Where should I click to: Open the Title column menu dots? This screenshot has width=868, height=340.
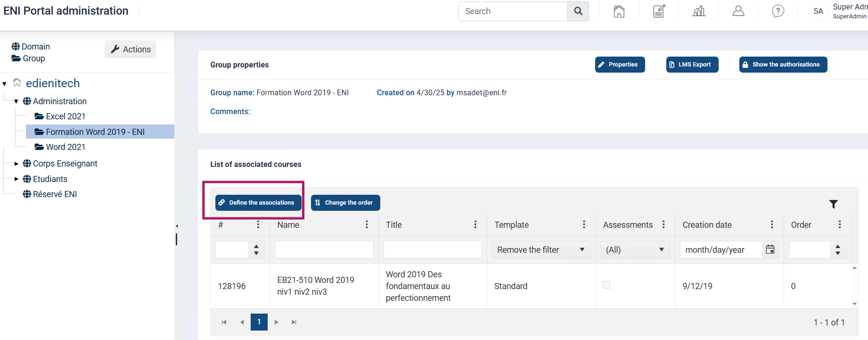click(475, 224)
